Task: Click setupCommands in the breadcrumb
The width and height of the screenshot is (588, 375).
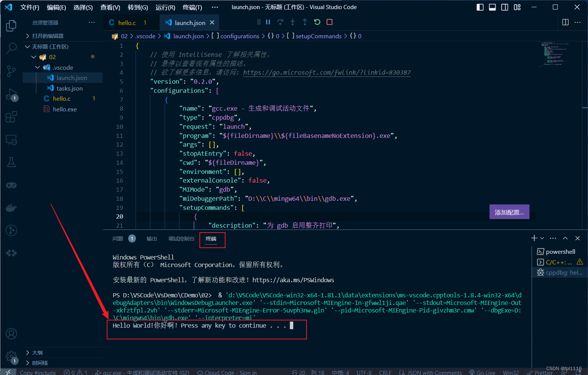Action: click(x=318, y=36)
